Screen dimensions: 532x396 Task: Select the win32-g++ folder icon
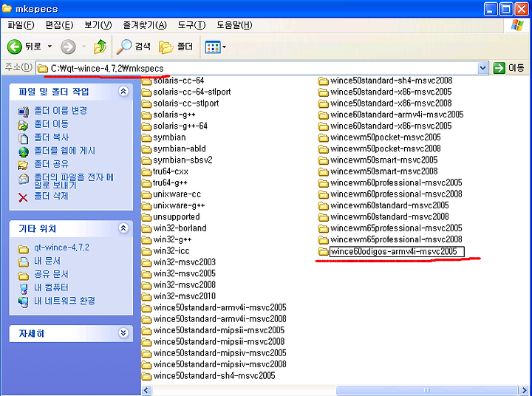[146, 240]
